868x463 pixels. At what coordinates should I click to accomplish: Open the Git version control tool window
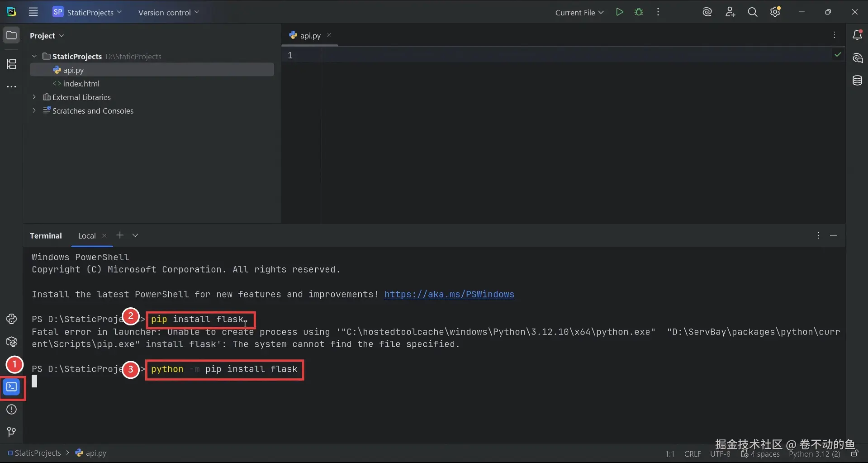[11, 432]
